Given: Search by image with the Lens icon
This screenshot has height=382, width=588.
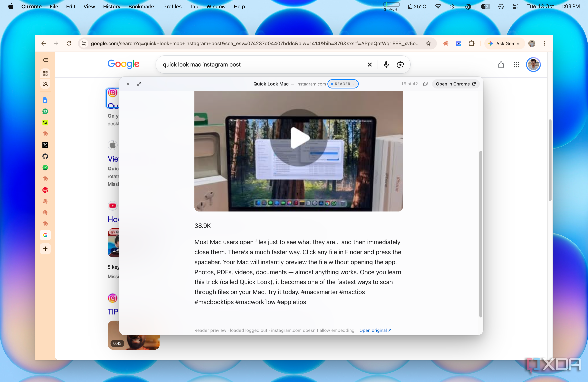Looking at the screenshot, I should tap(400, 64).
